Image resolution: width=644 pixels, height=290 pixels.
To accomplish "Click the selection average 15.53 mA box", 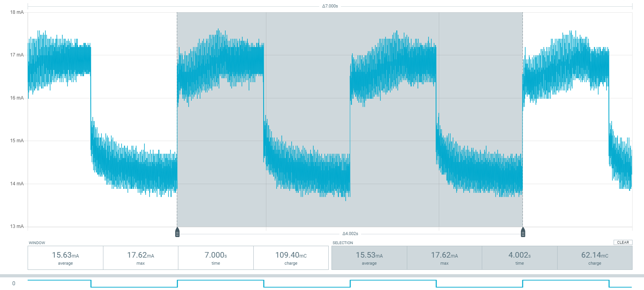I will pos(369,258).
